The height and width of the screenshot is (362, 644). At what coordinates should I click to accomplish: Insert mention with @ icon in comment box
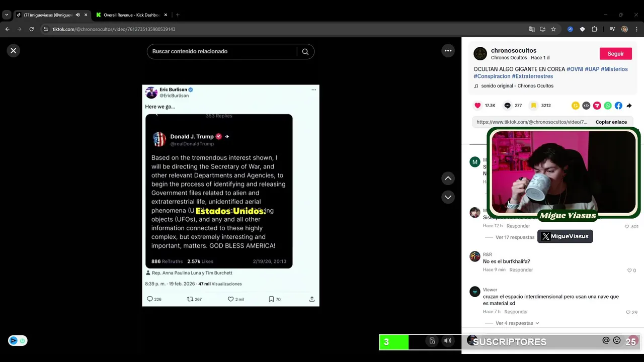pos(606,340)
